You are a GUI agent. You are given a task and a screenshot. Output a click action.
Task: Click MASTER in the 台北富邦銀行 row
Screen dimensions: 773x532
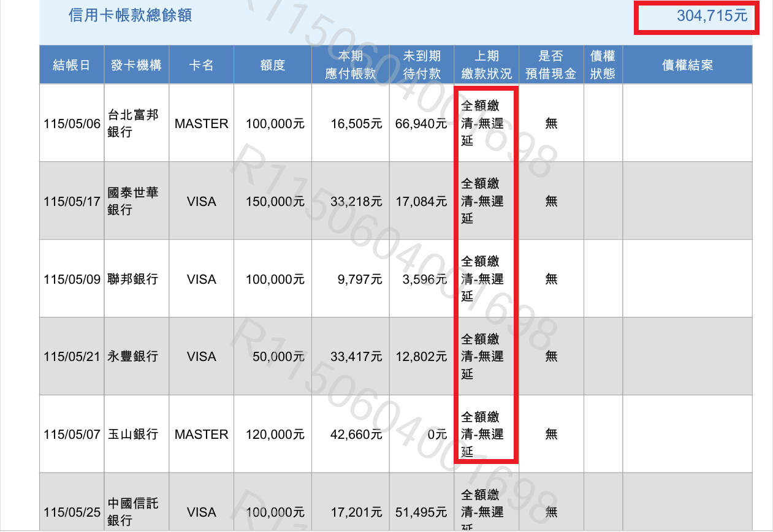(x=202, y=124)
